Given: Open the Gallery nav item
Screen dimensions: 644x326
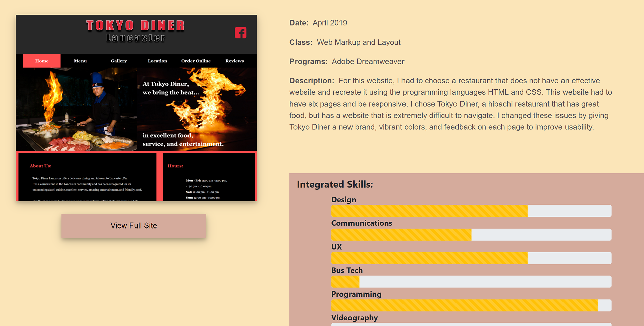Looking at the screenshot, I should [119, 61].
